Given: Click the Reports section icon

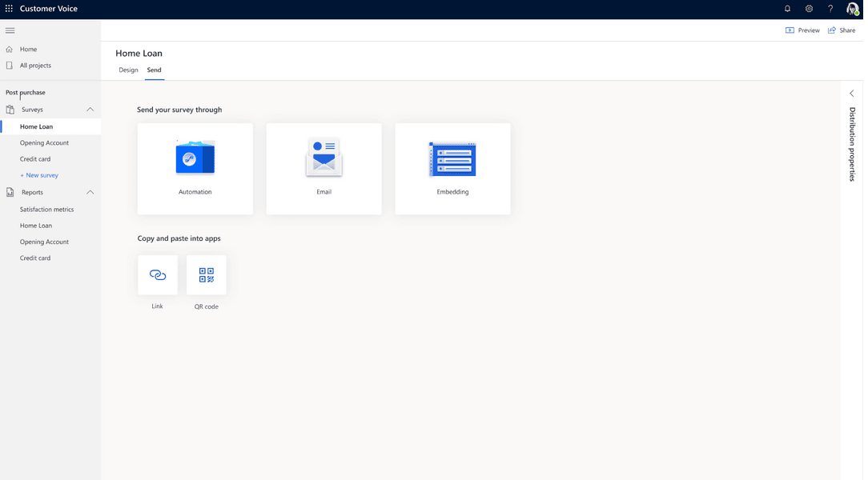Looking at the screenshot, I should coord(9,192).
